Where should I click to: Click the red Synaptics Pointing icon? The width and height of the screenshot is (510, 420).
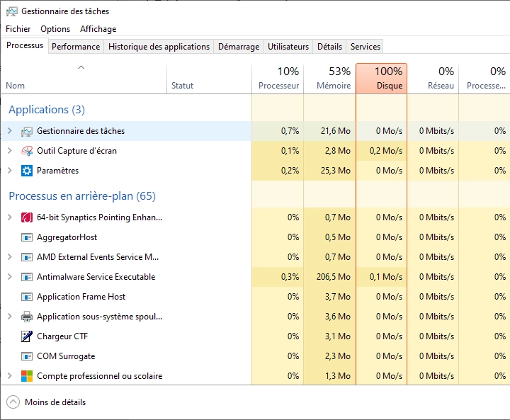click(27, 217)
